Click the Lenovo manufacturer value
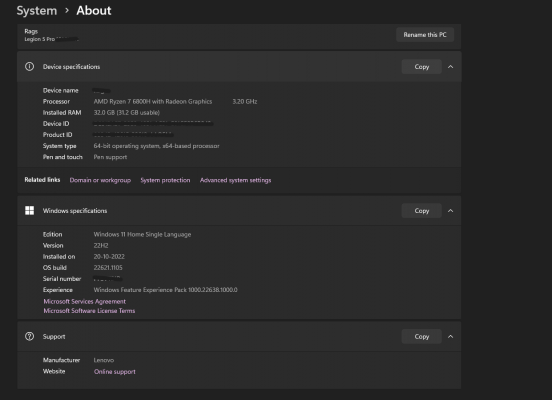552x400 pixels. 104,360
